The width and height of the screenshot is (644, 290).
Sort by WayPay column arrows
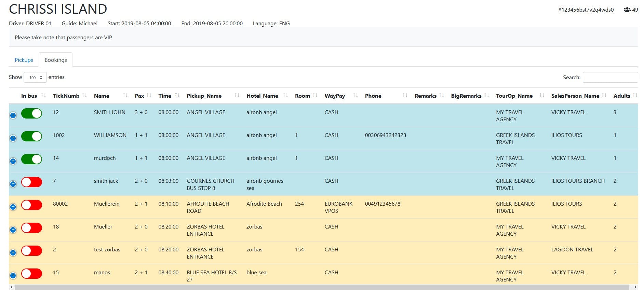coord(355,96)
